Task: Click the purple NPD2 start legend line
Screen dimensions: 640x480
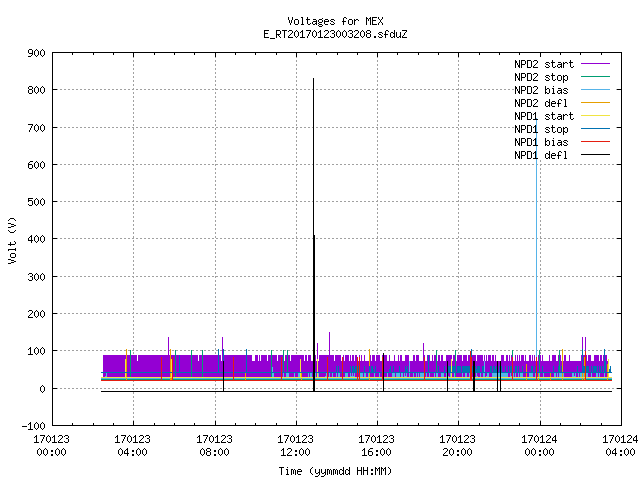Action: pyautogui.click(x=595, y=64)
